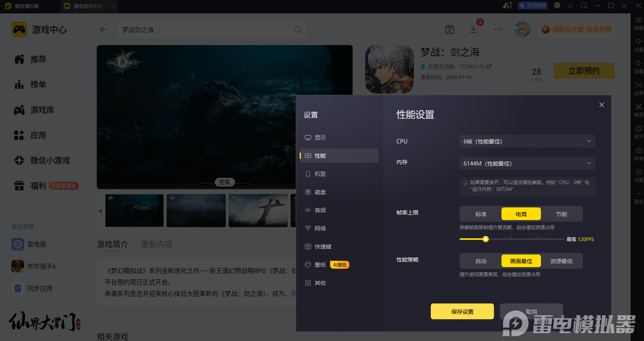Copy the player group number 772562172
Screen dimensions: 644x341
pyautogui.click(x=489, y=66)
